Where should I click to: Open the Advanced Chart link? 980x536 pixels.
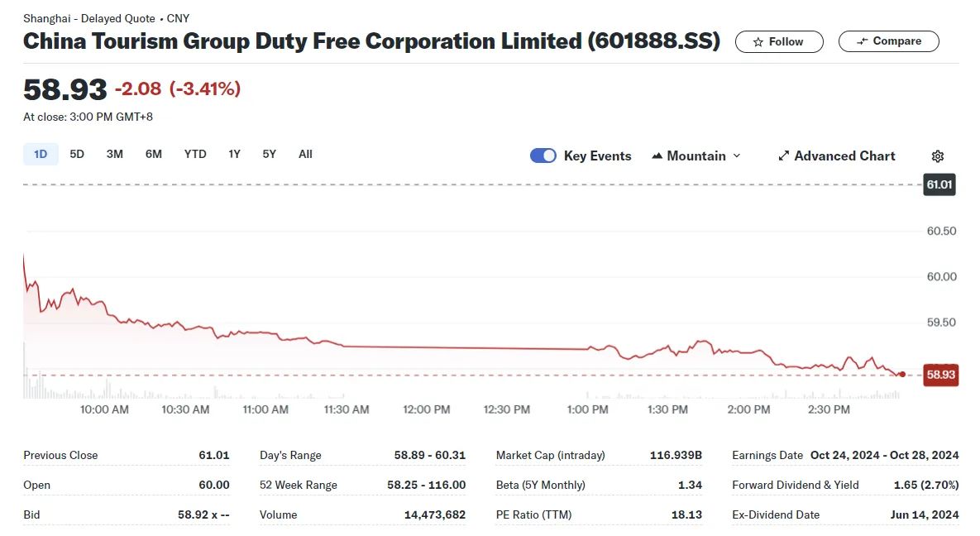coord(836,156)
